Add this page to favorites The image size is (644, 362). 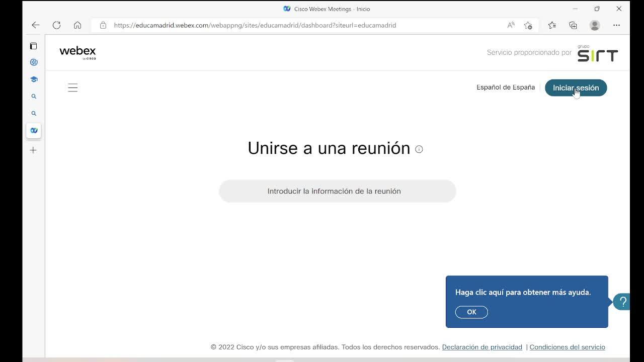pyautogui.click(x=528, y=25)
